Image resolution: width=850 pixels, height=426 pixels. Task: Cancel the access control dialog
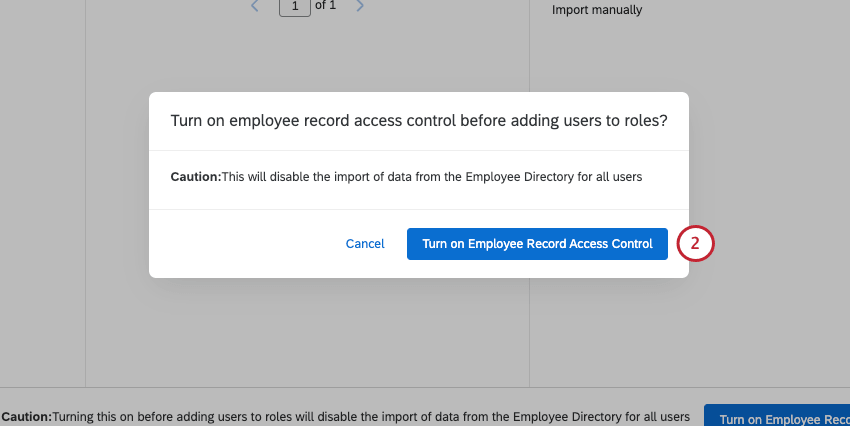click(365, 244)
